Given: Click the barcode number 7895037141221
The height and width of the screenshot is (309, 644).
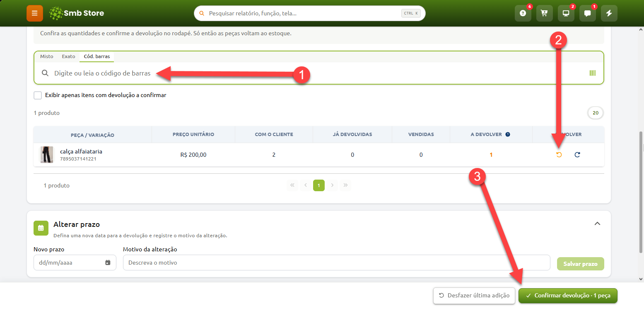Looking at the screenshot, I should click(x=78, y=159).
